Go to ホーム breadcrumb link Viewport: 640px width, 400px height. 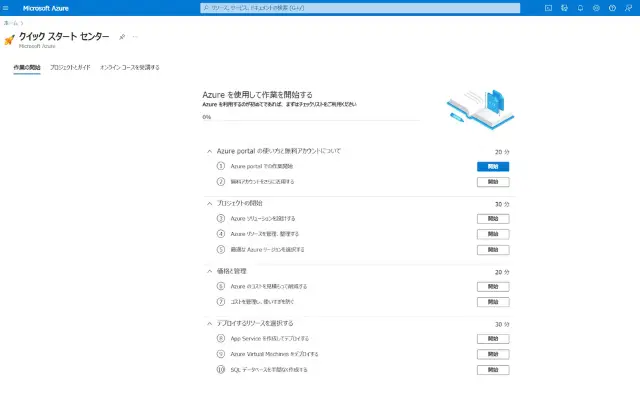[11, 23]
